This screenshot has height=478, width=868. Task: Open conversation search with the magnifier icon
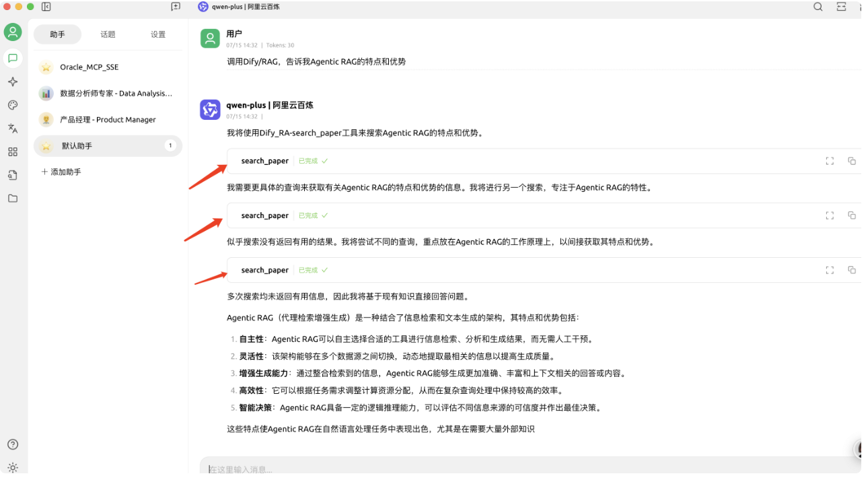point(818,7)
